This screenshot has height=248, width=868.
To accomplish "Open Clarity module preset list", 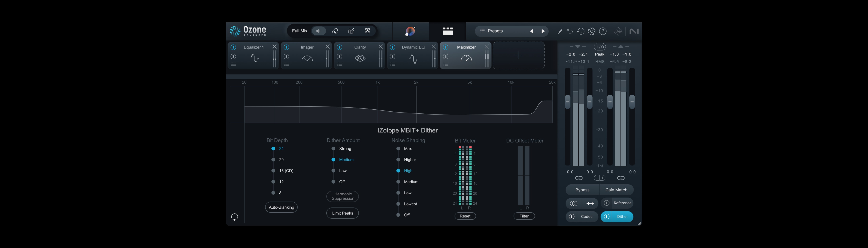I will 340,64.
